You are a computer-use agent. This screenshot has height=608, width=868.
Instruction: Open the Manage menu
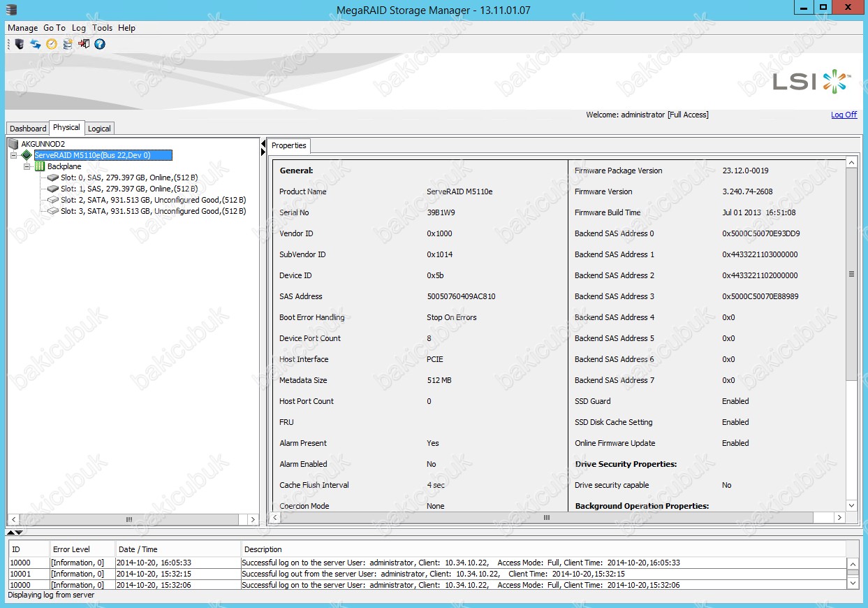click(22, 28)
